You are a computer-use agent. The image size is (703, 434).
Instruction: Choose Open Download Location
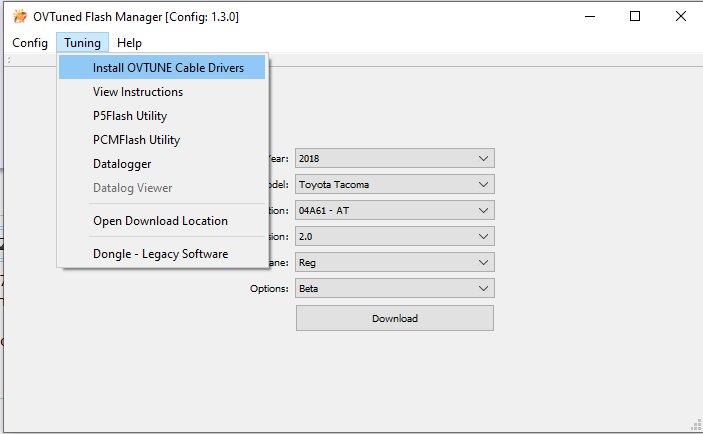click(x=162, y=221)
